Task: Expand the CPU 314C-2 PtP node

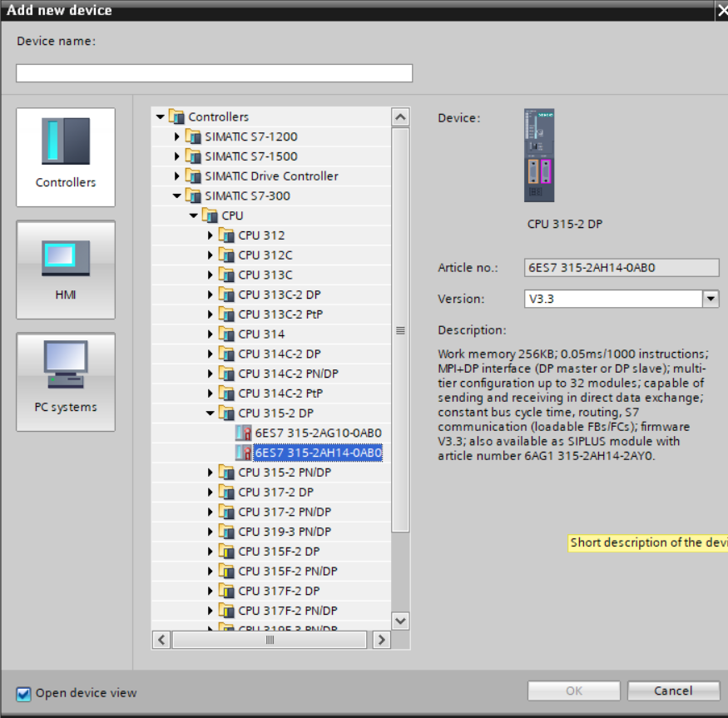Action: click(x=210, y=394)
